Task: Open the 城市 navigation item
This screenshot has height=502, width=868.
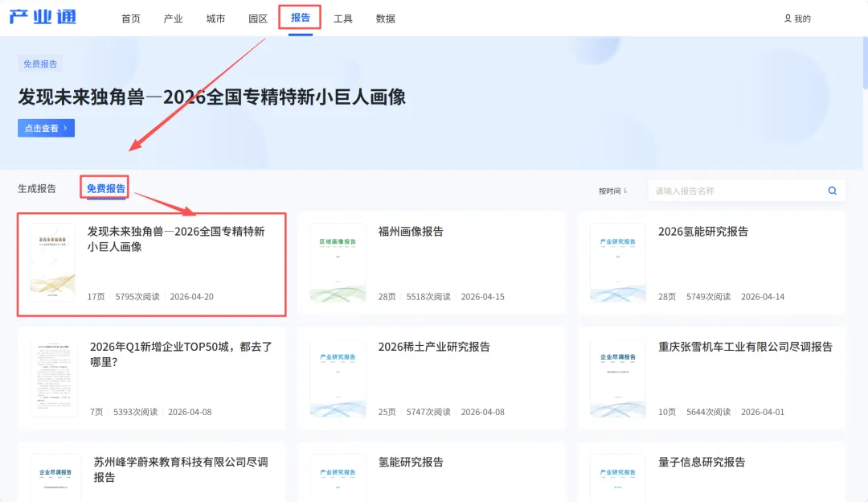Action: (x=215, y=19)
